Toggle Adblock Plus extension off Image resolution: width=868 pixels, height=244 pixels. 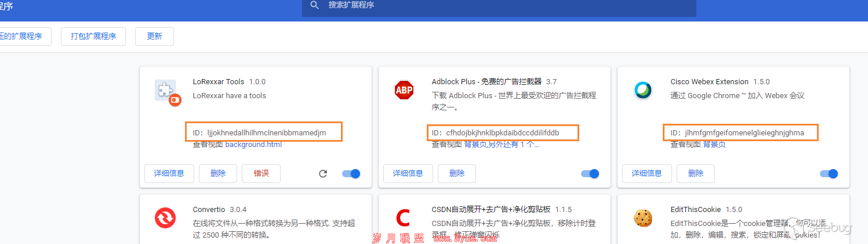coord(590,174)
